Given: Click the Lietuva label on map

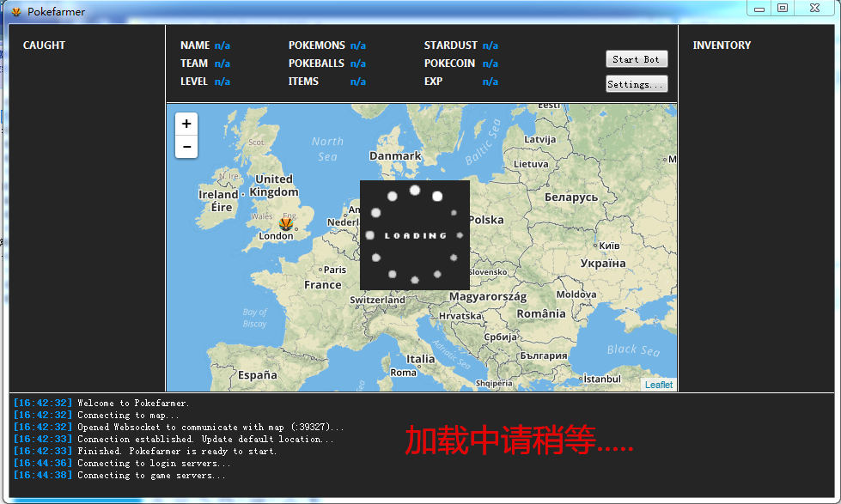Looking at the screenshot, I should pos(531,164).
